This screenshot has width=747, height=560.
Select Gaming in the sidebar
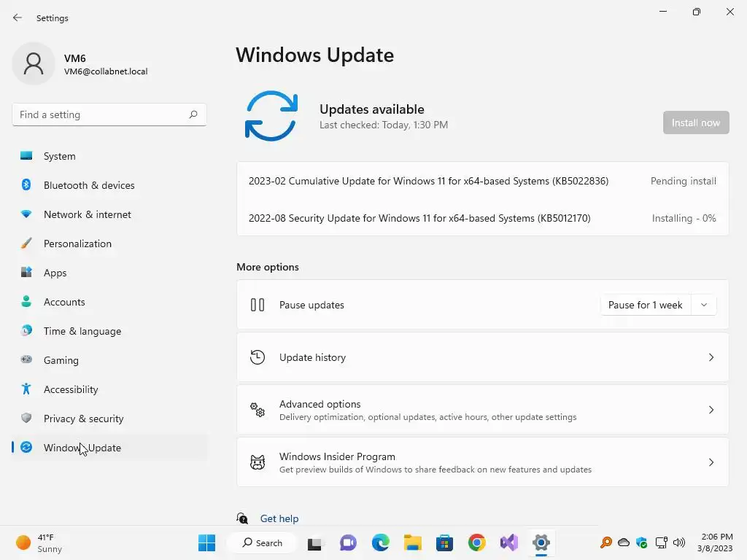[x=109, y=360]
